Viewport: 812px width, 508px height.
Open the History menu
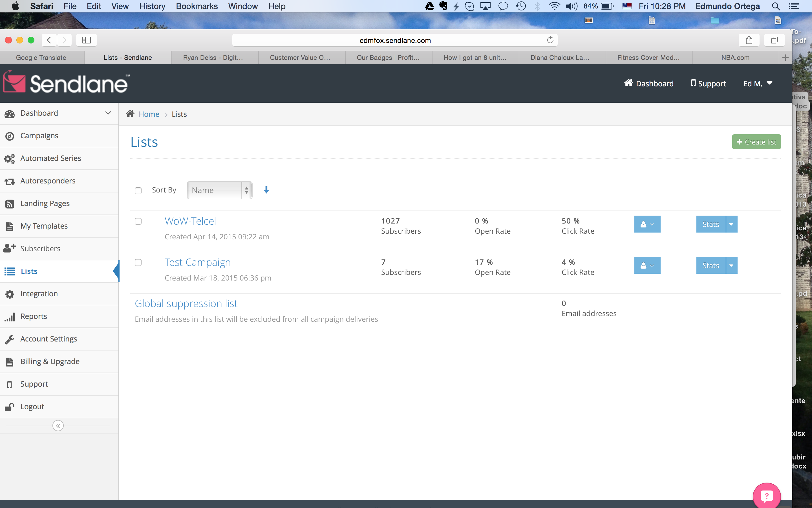pyautogui.click(x=152, y=6)
